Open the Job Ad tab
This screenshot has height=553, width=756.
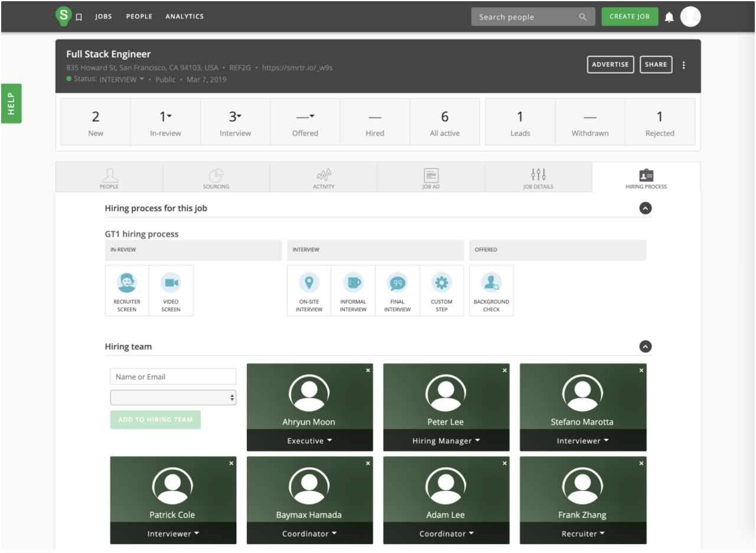click(431, 178)
